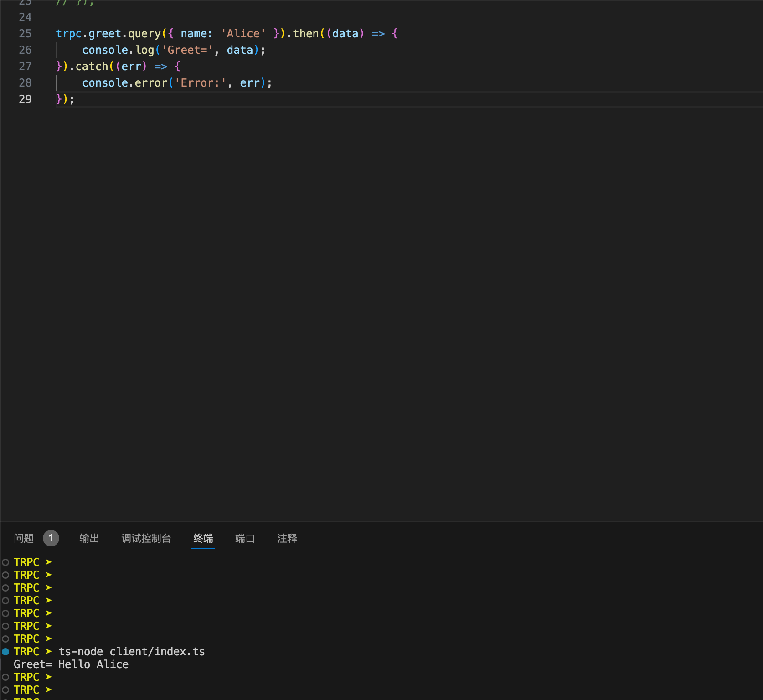Click the blue command marker beside ts-node
763x700 pixels.
pos(5,652)
